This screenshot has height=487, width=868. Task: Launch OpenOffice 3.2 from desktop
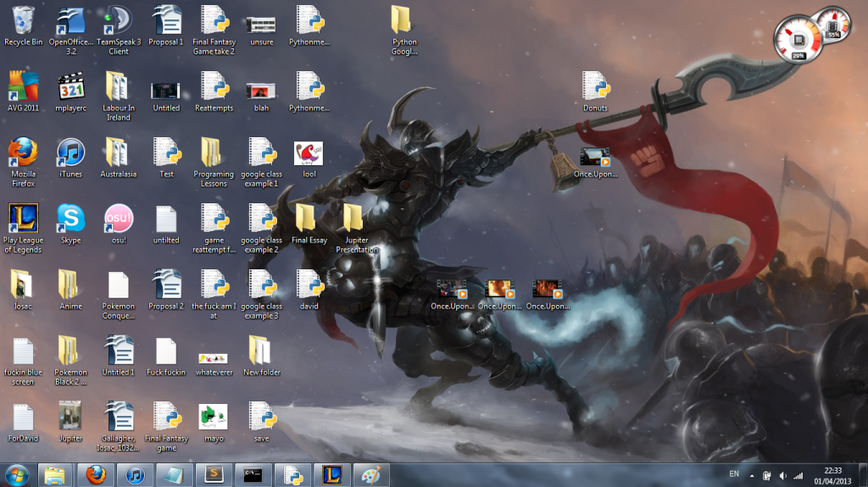click(71, 20)
